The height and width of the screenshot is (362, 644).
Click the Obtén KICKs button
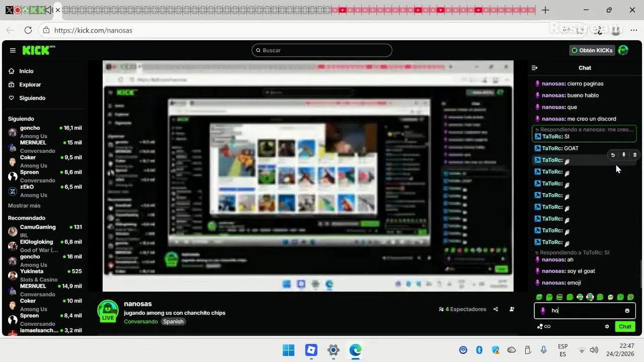coord(592,50)
